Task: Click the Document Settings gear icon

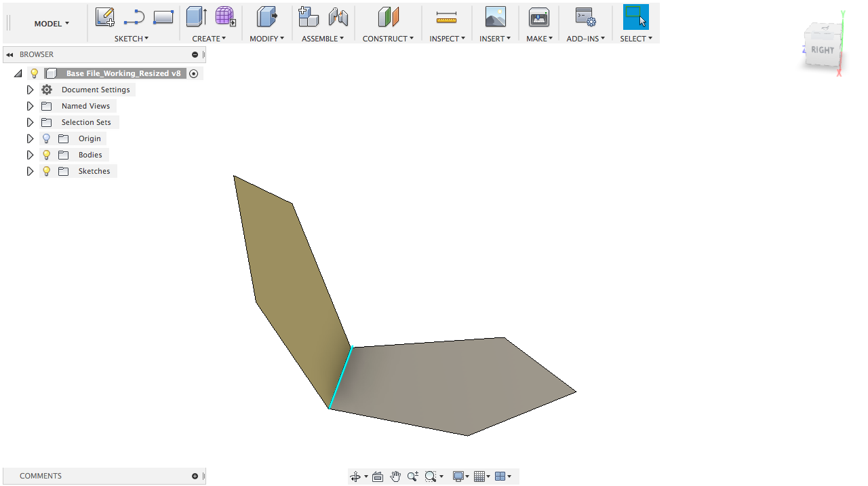Action: pos(47,90)
